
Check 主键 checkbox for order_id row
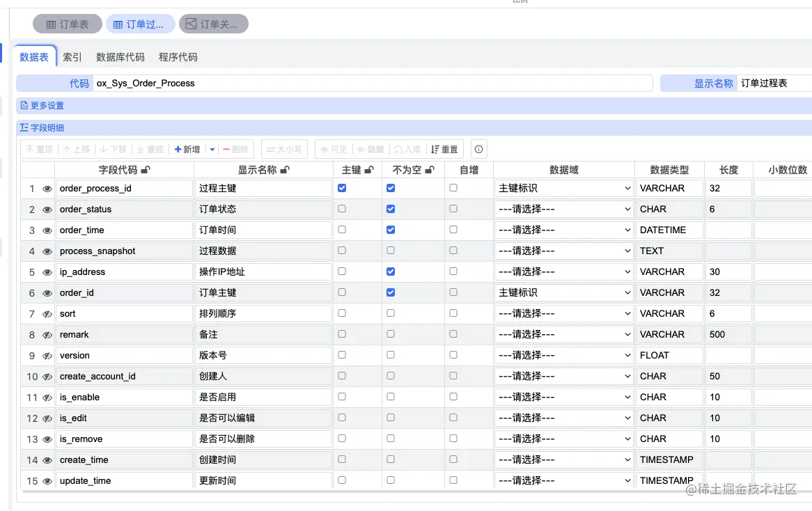[x=342, y=292]
